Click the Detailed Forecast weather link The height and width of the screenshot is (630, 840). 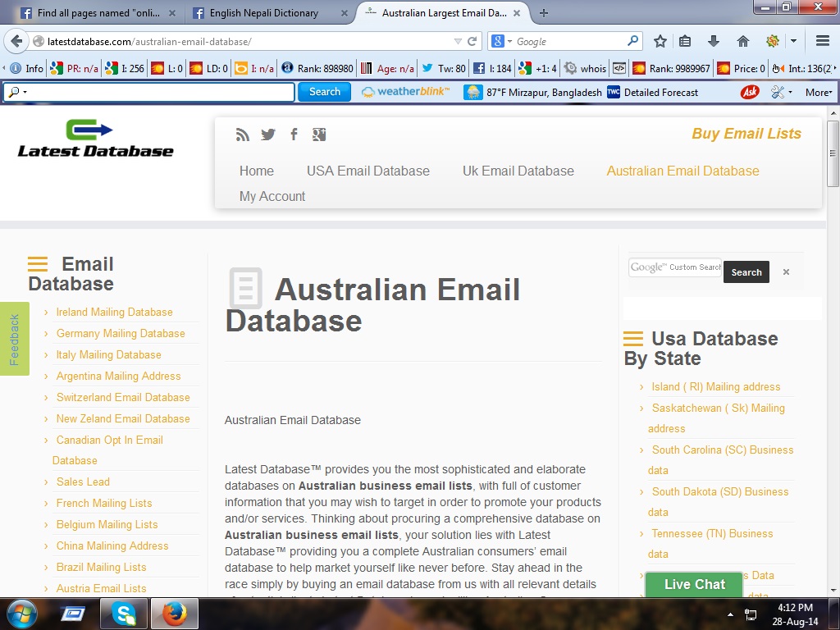[660, 92]
